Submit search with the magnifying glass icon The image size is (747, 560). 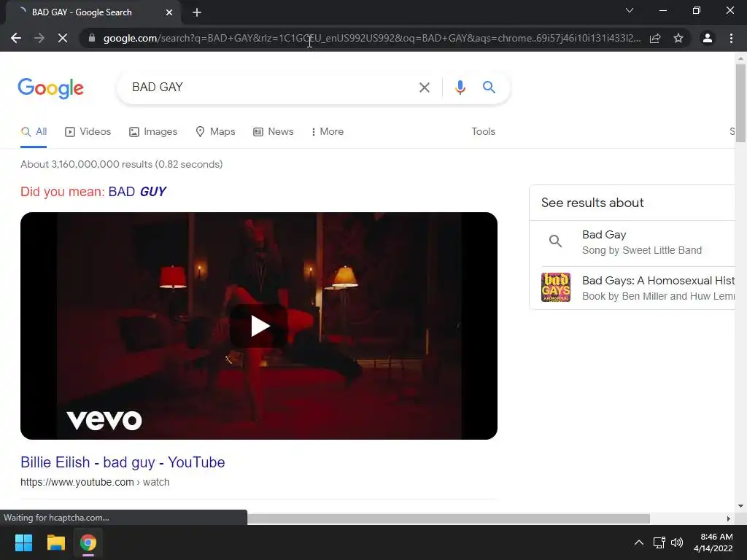pos(489,87)
